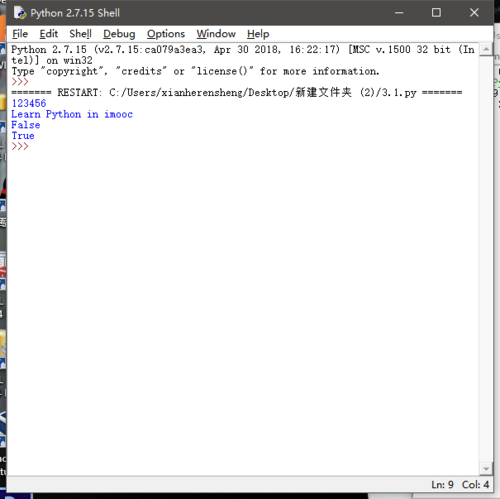Maximize the Python Shell window

tap(436, 13)
